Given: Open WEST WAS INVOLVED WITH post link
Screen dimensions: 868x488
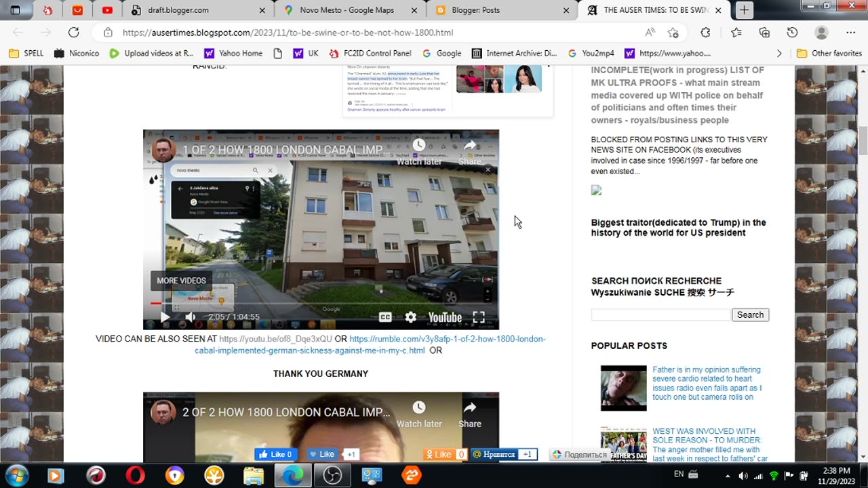Looking at the screenshot, I should (x=710, y=445).
